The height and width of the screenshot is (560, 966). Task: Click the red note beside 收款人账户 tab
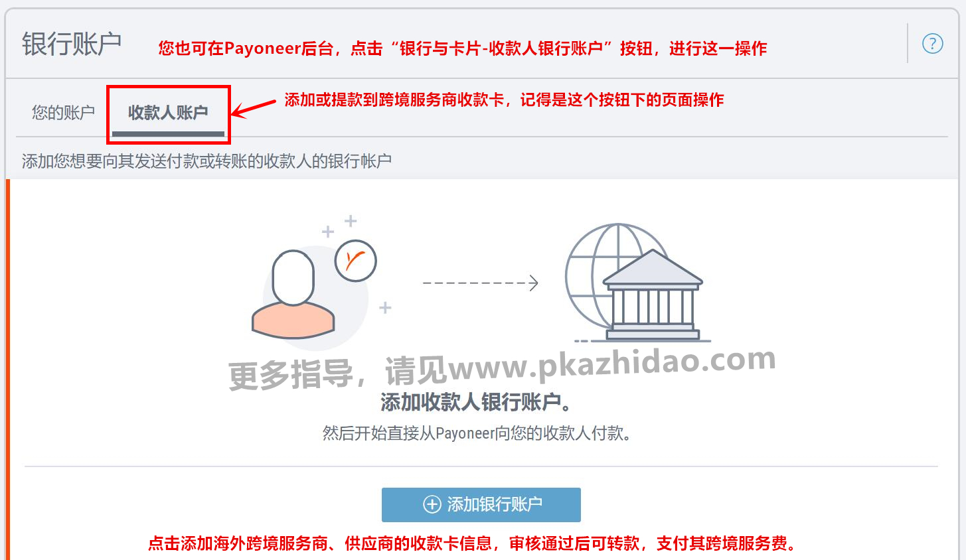click(504, 100)
